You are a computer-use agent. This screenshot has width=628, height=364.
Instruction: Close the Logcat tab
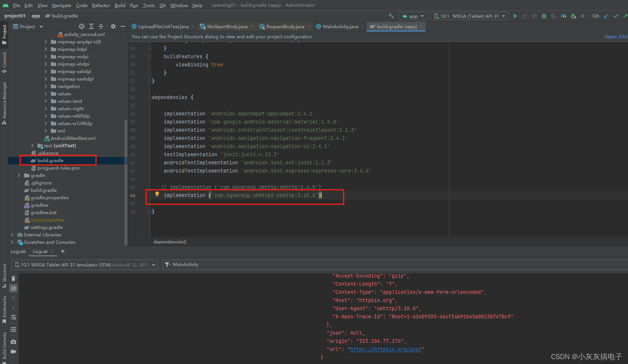point(52,252)
